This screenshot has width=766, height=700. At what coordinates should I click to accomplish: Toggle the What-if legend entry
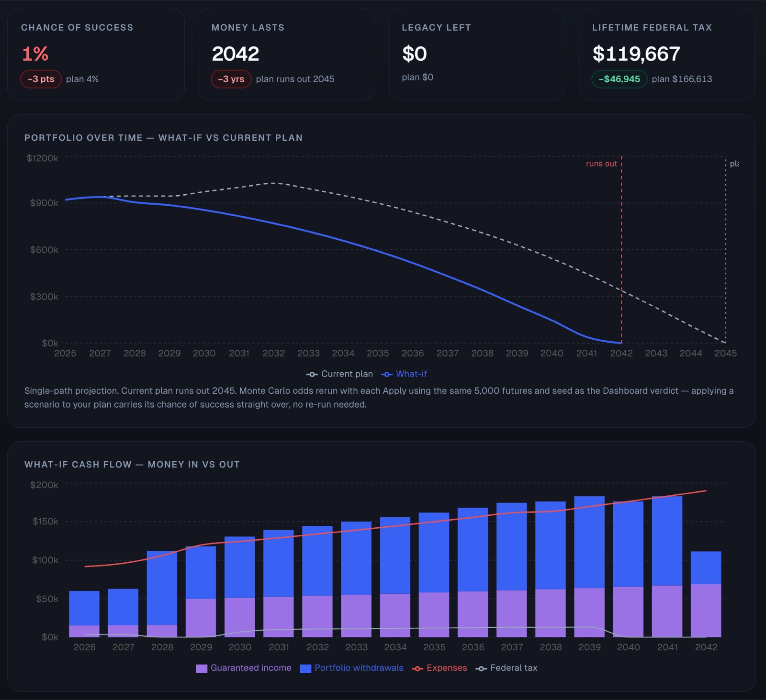point(404,374)
